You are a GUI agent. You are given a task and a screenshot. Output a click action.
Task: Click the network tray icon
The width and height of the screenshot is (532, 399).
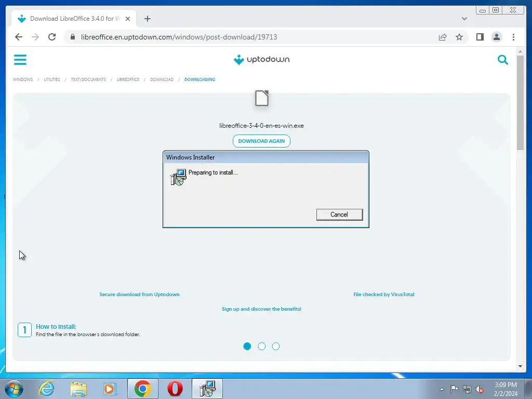pos(467,389)
